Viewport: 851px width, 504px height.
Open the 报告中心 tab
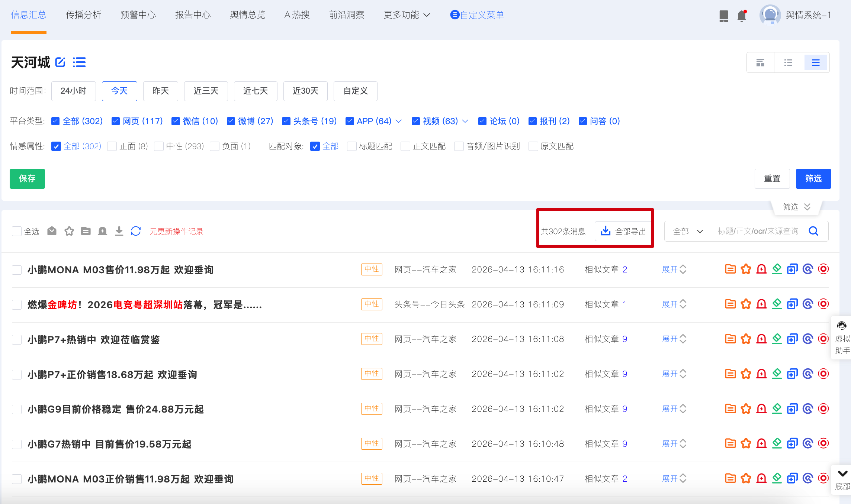193,15
